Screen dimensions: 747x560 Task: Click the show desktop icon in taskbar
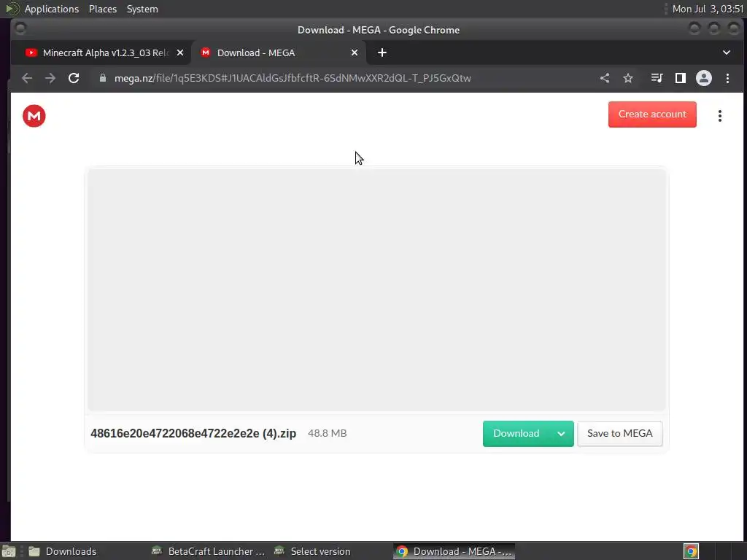click(x=9, y=552)
